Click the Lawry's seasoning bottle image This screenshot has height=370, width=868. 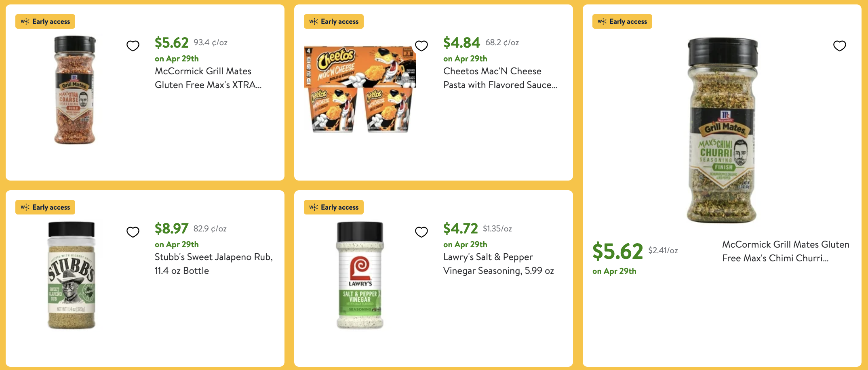tap(360, 275)
